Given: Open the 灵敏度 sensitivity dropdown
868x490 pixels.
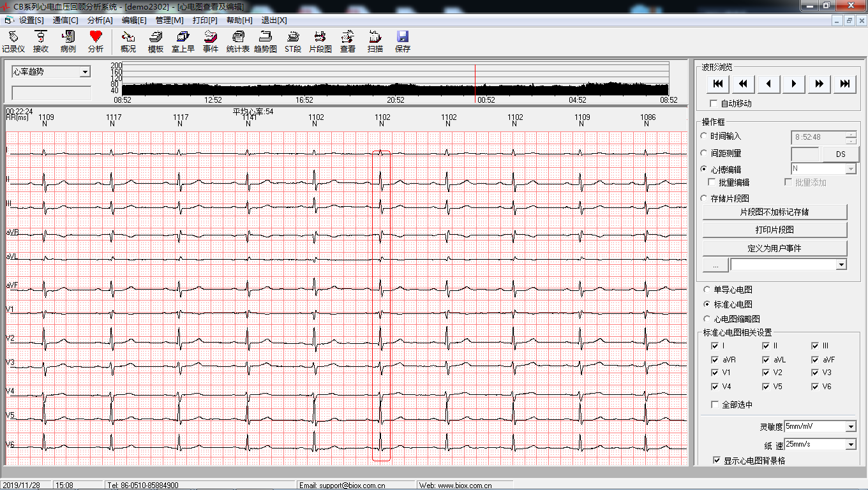Looking at the screenshot, I should point(851,426).
